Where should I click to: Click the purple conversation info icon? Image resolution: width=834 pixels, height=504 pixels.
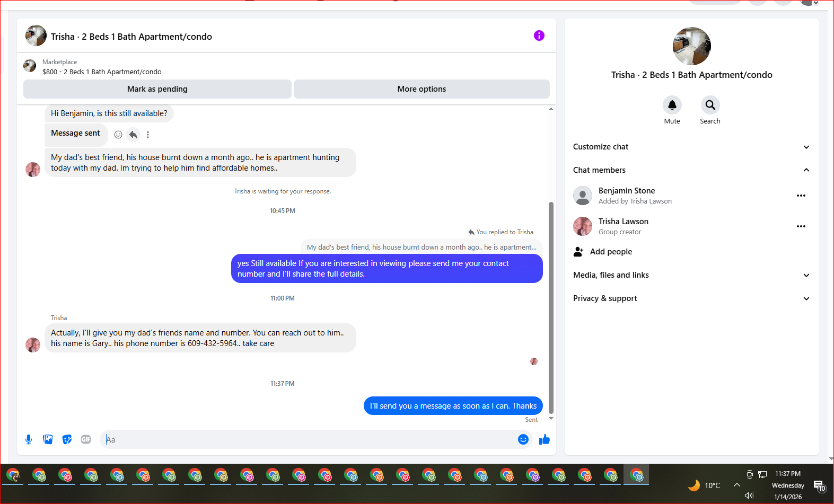(539, 36)
